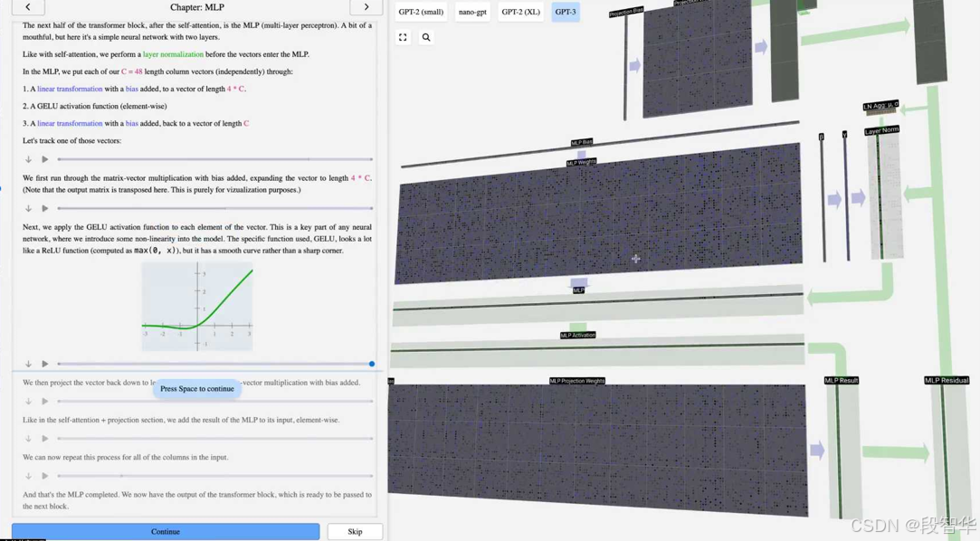The height and width of the screenshot is (541, 980).
Task: Click slider under 'Let's track one of those vectors'
Action: (x=215, y=159)
